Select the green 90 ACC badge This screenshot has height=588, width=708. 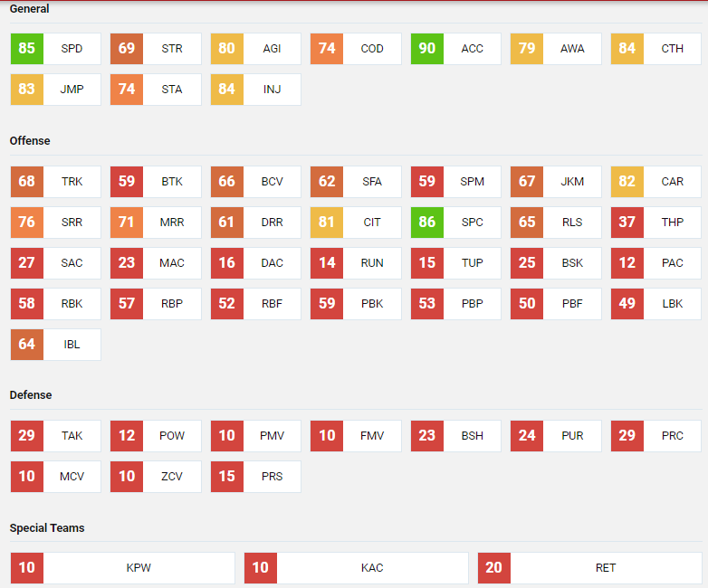coord(426,49)
